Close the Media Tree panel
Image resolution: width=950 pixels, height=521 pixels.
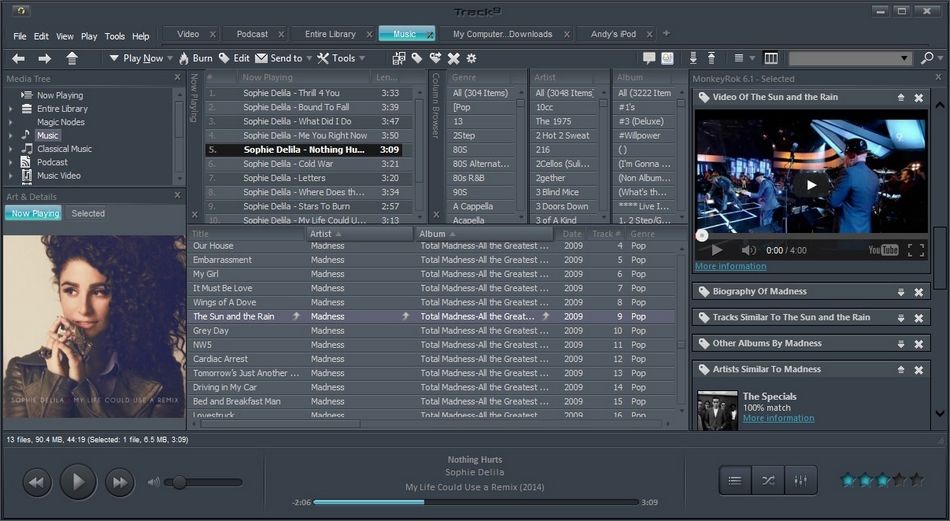click(x=177, y=78)
